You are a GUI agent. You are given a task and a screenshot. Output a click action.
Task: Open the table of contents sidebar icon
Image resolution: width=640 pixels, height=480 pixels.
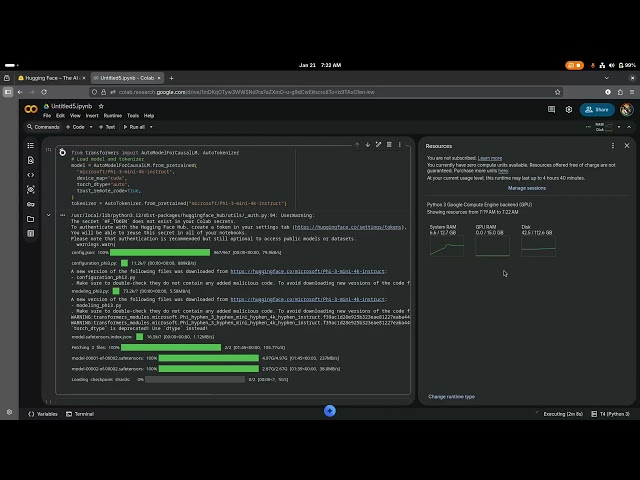pyautogui.click(x=31, y=146)
